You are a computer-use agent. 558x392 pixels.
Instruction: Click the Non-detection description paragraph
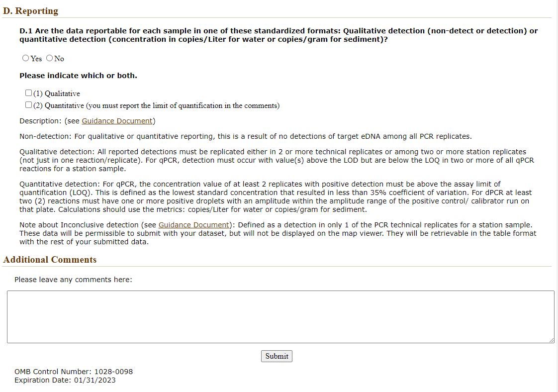[245, 136]
